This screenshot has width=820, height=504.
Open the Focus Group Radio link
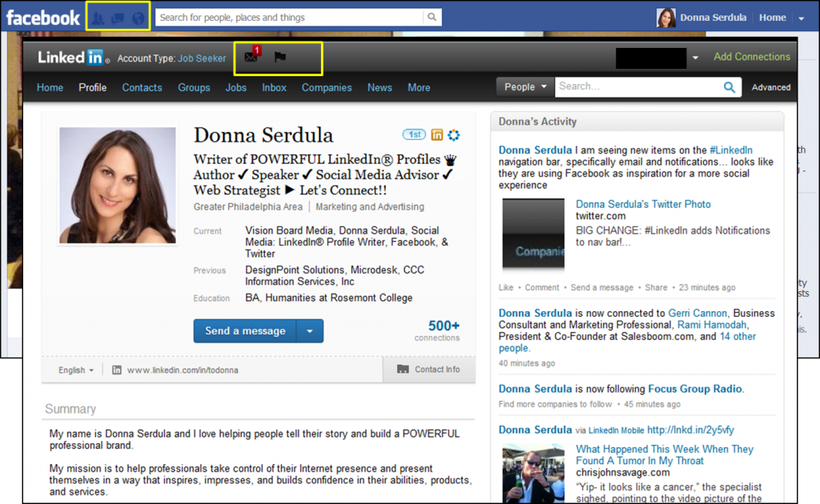[x=695, y=389]
